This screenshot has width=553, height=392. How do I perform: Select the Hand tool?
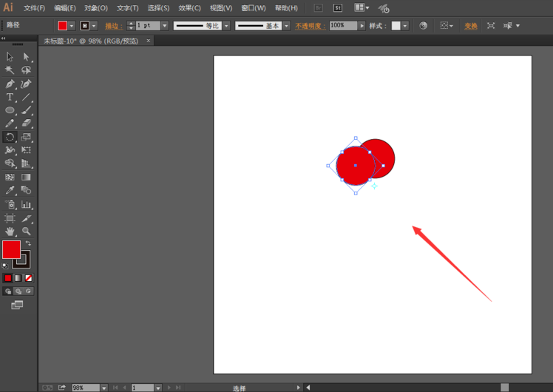tap(10, 232)
